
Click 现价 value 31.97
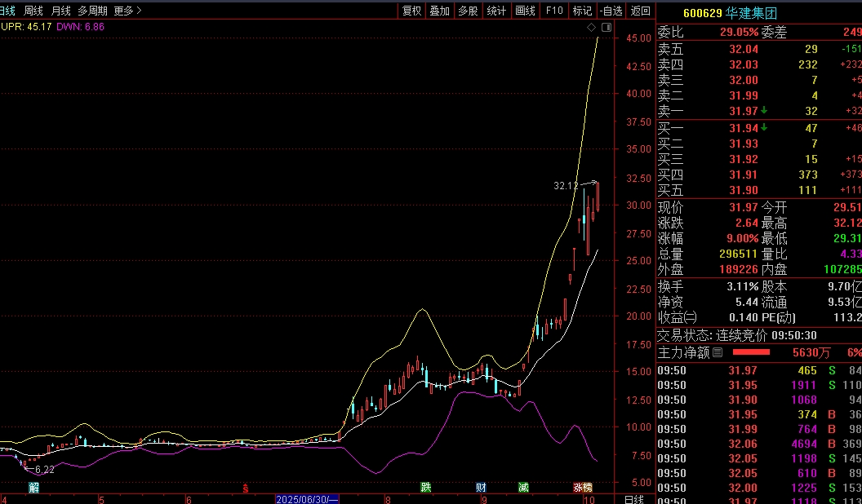(x=744, y=207)
